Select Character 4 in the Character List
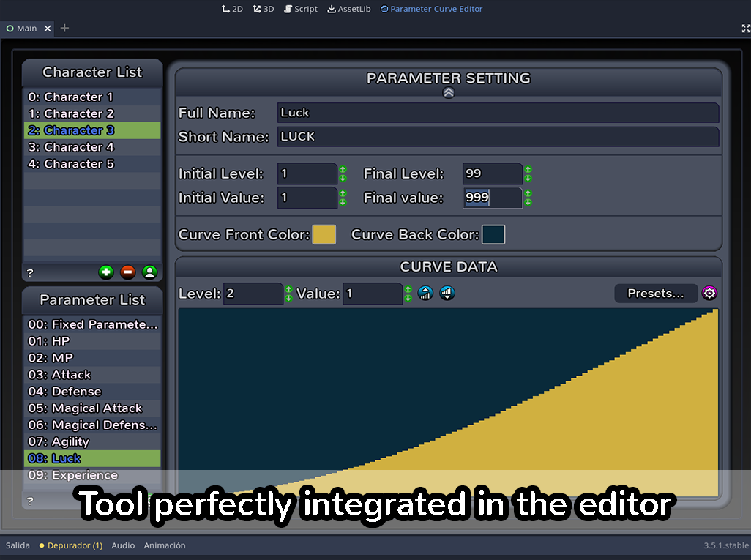This screenshot has width=751, height=560. pyautogui.click(x=71, y=146)
